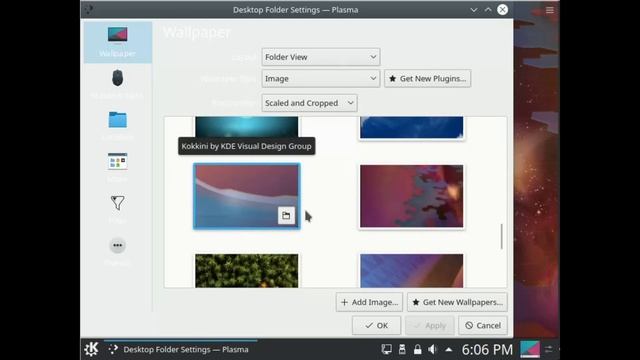Click the Add Image button
Viewport: 640px width, 360px height.
point(369,302)
